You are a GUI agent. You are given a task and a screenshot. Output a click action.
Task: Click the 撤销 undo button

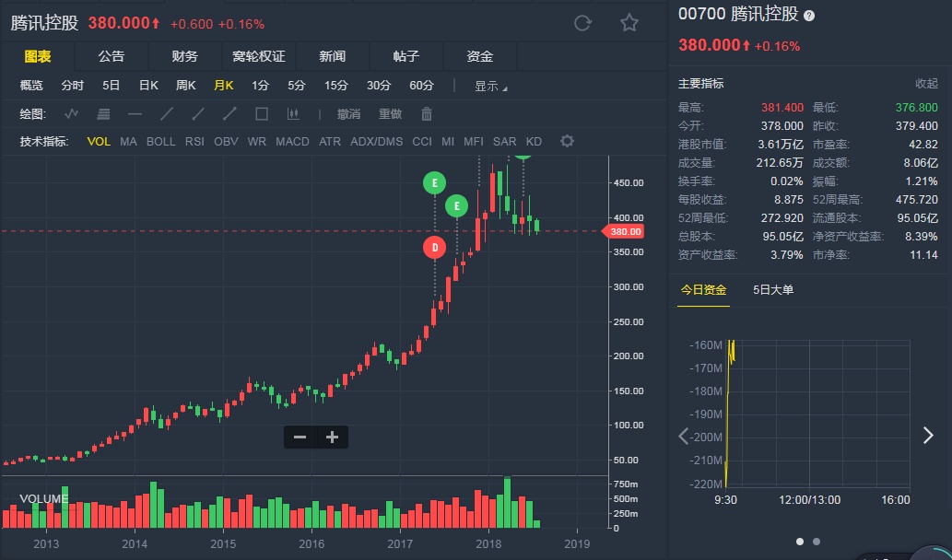pos(348,114)
